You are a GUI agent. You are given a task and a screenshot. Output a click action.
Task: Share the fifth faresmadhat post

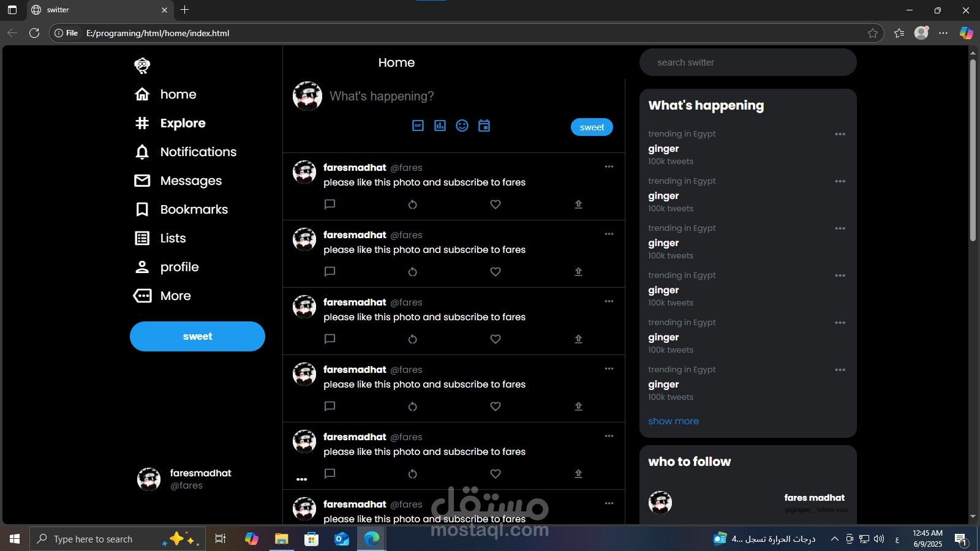click(578, 474)
